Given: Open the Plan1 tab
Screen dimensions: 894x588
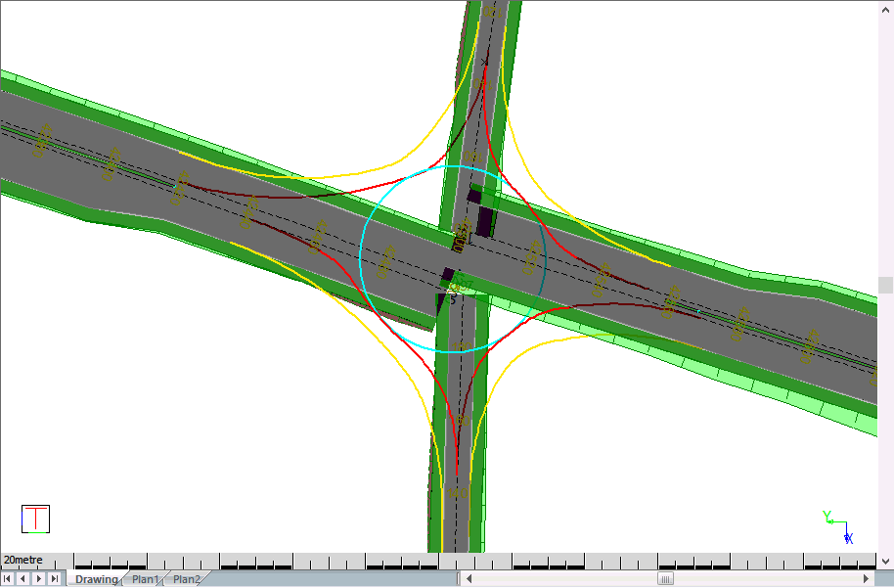Looking at the screenshot, I should pos(145,579).
